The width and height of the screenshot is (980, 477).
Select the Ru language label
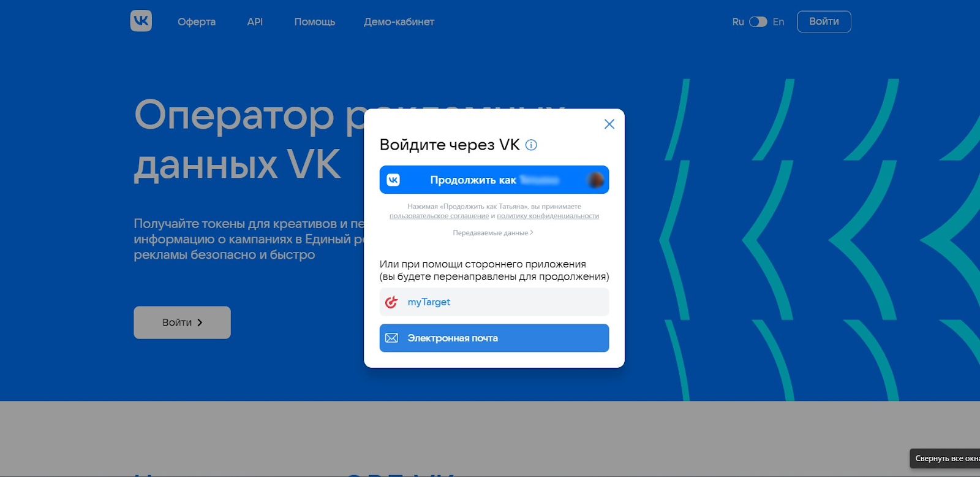tap(738, 21)
